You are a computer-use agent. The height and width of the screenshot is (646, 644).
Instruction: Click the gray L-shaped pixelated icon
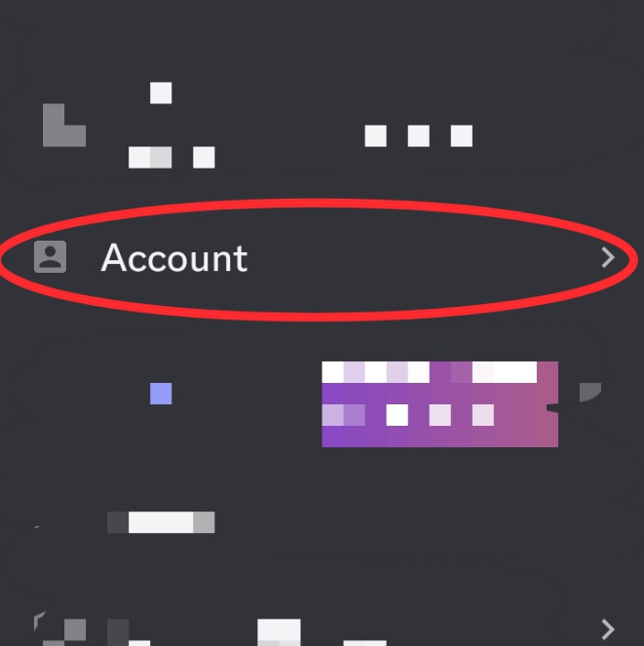click(64, 126)
